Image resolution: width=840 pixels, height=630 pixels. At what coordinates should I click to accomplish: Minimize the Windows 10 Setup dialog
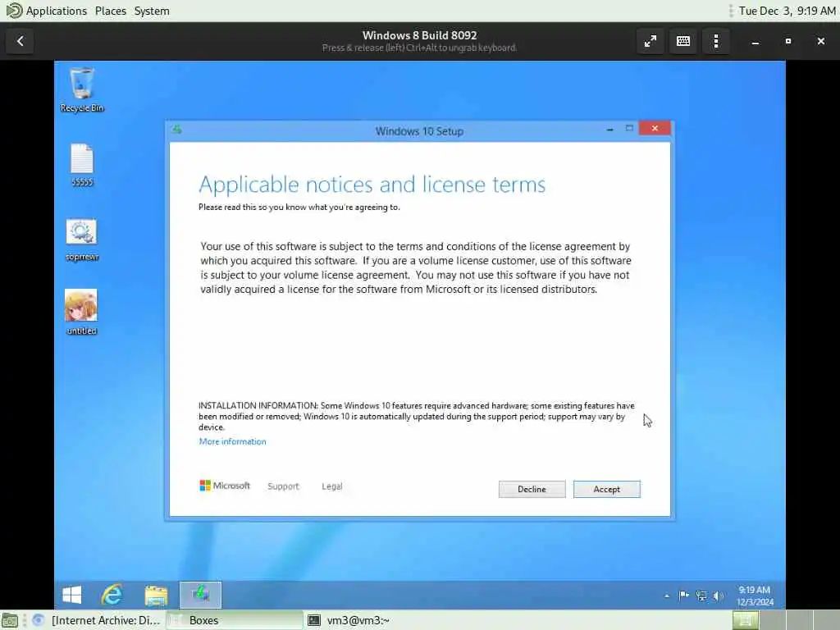point(609,129)
